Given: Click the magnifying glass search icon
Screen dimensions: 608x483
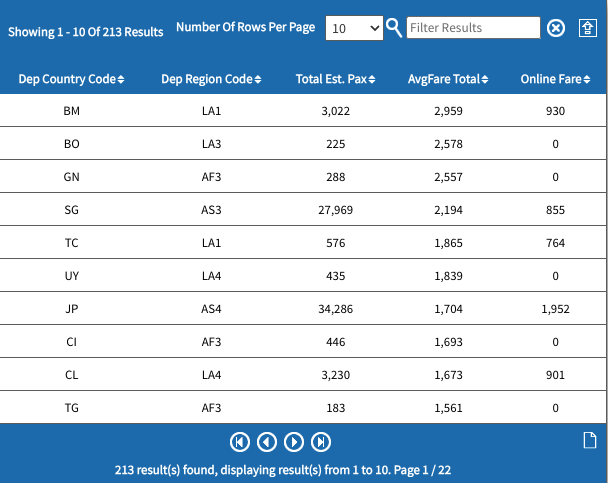Looking at the screenshot, I should point(395,28).
